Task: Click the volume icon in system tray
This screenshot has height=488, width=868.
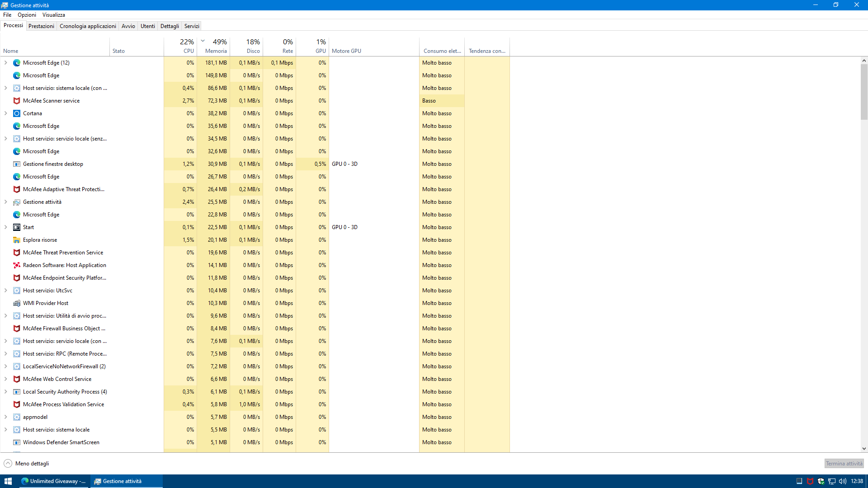Action: click(842, 481)
